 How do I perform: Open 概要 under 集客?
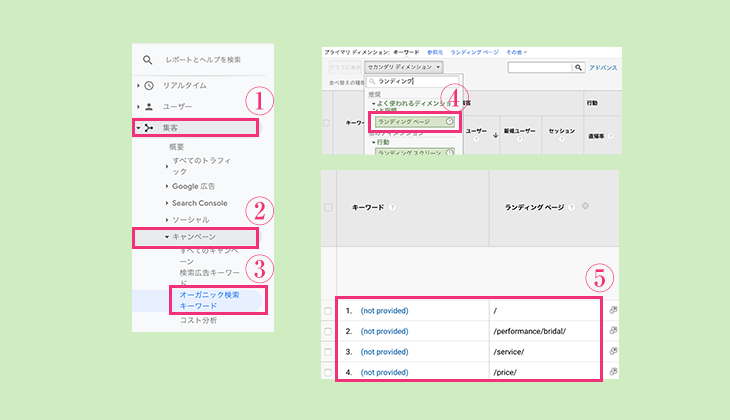176,147
